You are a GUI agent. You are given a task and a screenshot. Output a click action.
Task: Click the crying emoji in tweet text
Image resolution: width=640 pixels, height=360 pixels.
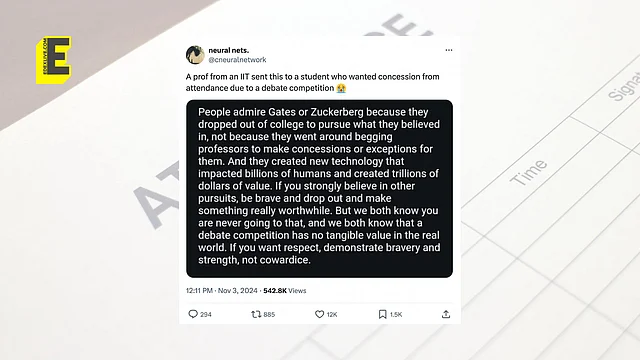click(341, 88)
